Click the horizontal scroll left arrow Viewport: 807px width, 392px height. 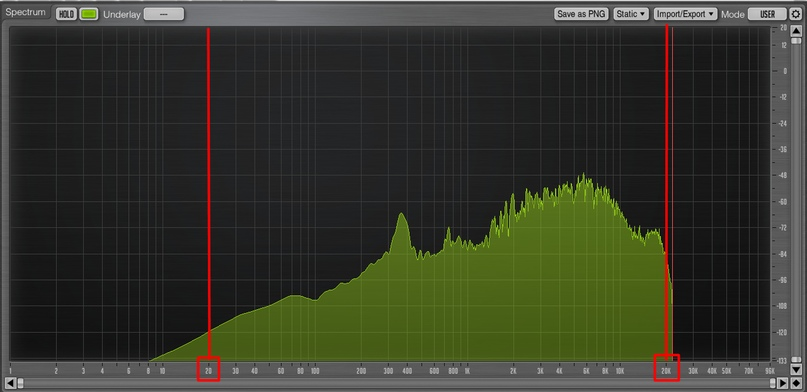[x=10, y=383]
